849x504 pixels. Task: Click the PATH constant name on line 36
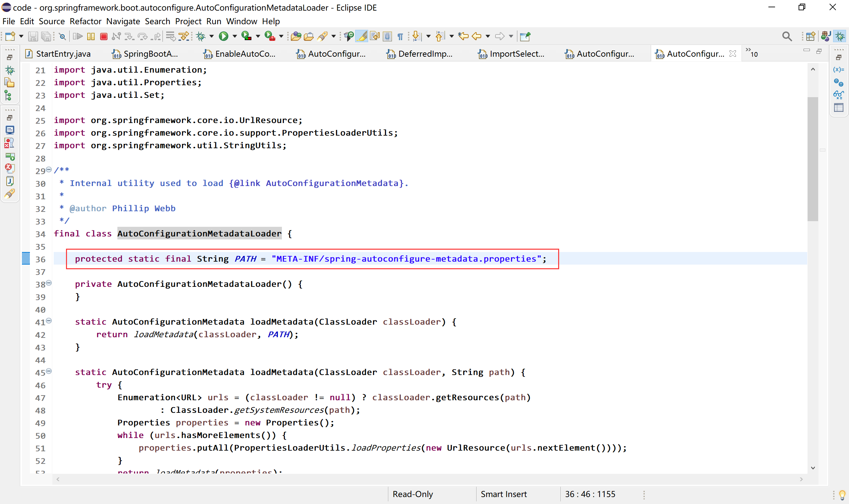245,259
